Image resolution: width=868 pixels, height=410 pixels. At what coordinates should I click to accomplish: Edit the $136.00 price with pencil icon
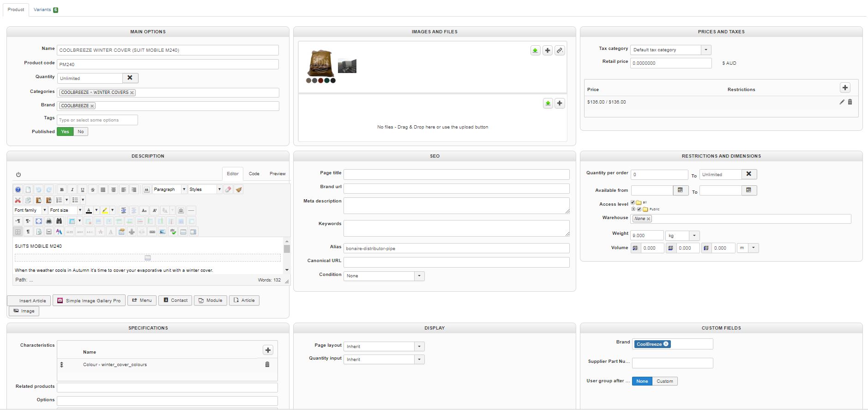pyautogui.click(x=842, y=102)
